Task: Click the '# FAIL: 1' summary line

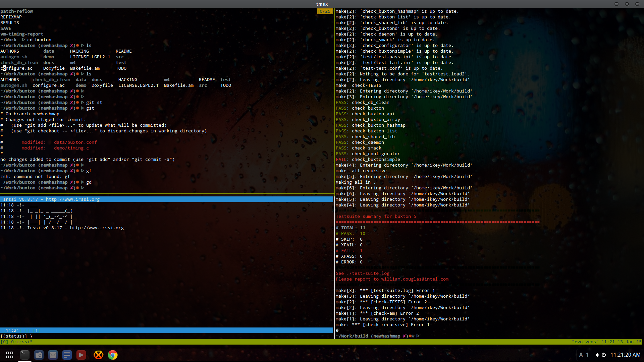Action: (349, 251)
